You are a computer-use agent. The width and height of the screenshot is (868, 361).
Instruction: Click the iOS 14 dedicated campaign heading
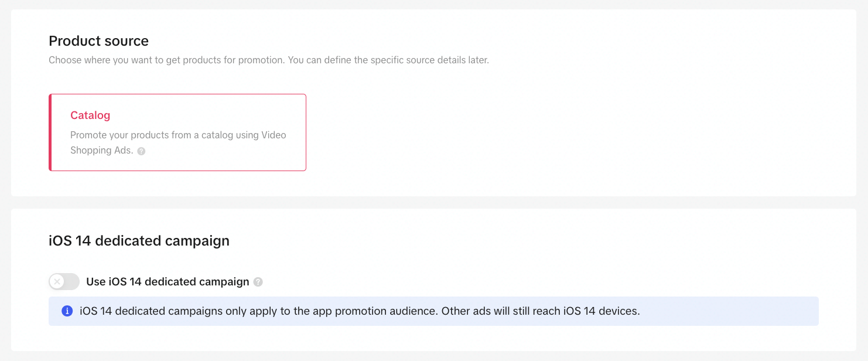click(x=139, y=241)
